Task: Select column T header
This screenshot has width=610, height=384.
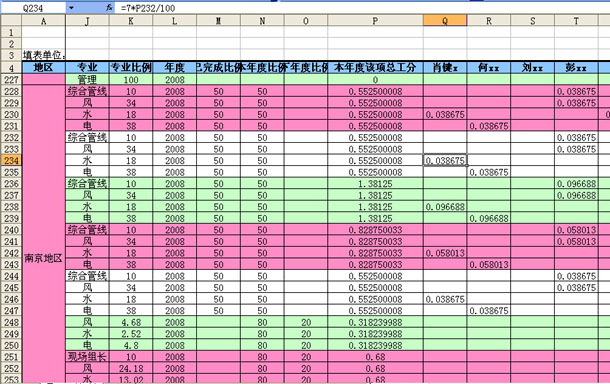Action: point(576,21)
